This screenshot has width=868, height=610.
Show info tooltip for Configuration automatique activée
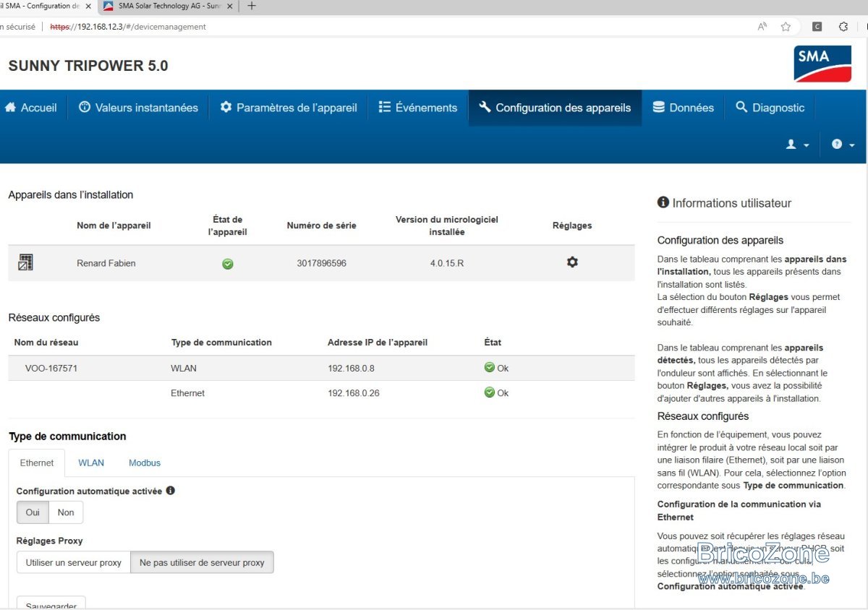coord(171,491)
